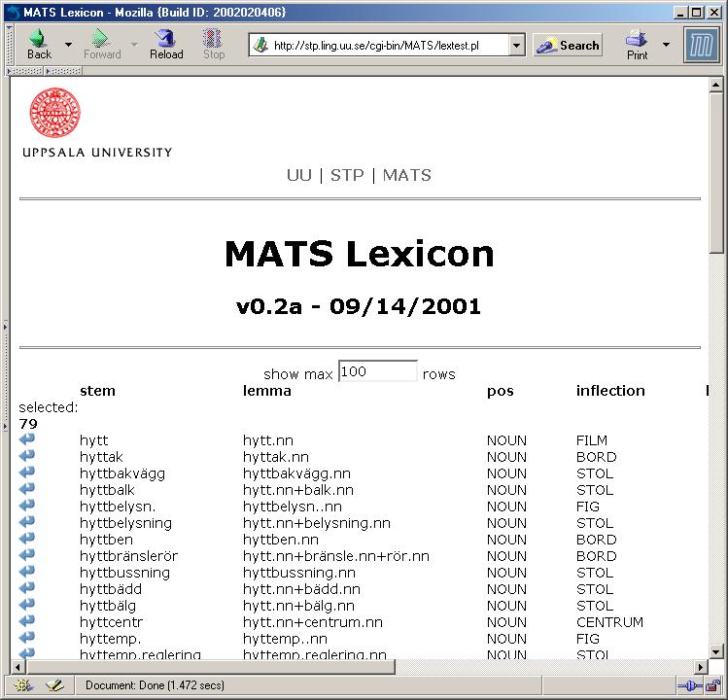Screen dimensions: 728x700
Task: Click the Print toolbar icon
Action: (x=637, y=45)
